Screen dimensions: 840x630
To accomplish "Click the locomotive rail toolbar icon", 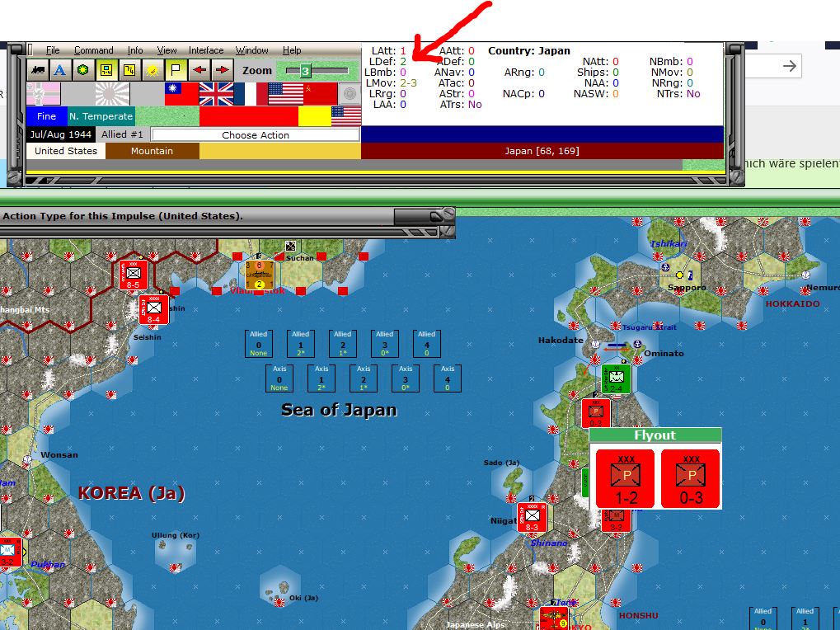I will point(38,70).
